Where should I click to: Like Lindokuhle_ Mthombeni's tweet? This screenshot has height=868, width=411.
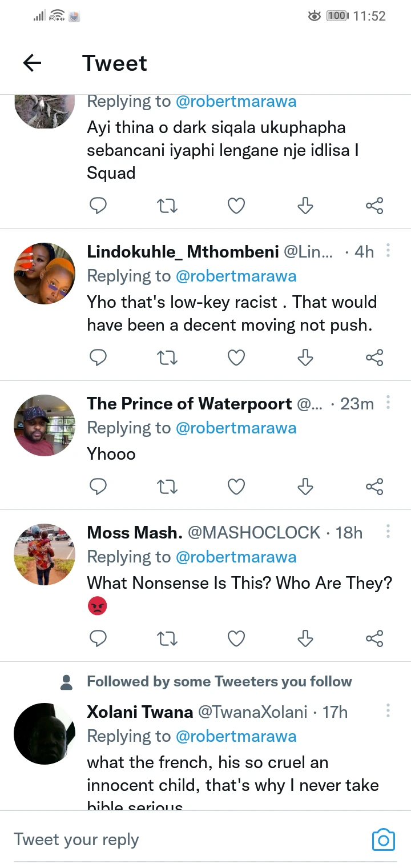[x=236, y=357]
